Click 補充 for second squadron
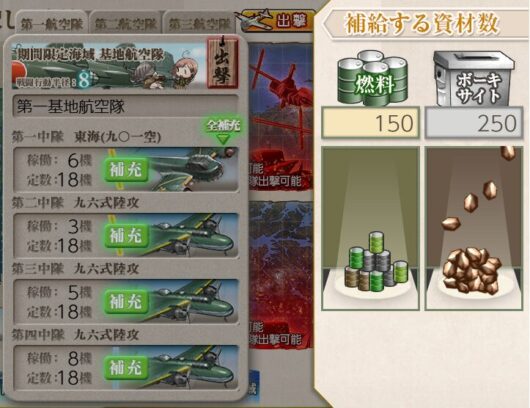The height and width of the screenshot is (408, 530). (125, 235)
